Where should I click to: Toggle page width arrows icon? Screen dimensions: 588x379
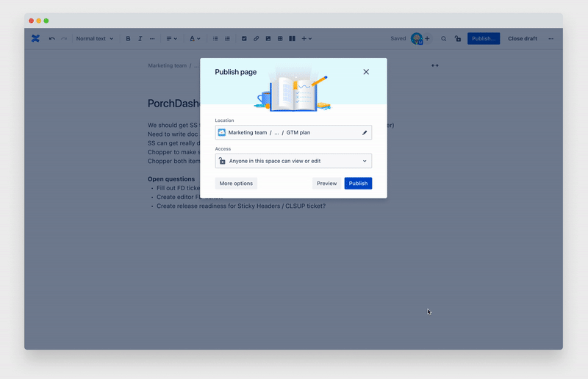point(435,65)
